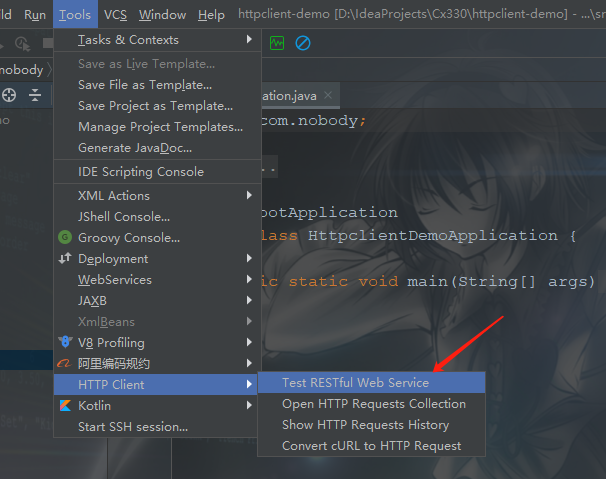Open JAXB submenu
Image resolution: width=606 pixels, height=479 pixels.
[157, 300]
